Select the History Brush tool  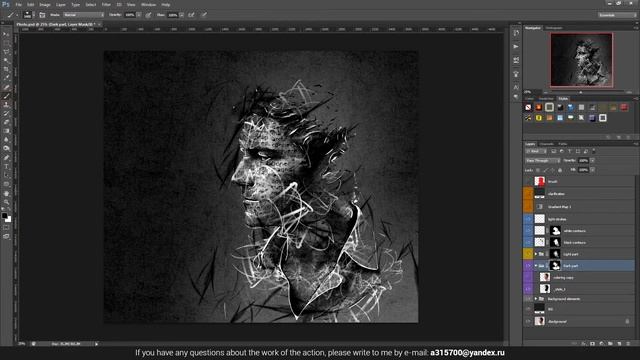tap(6, 113)
